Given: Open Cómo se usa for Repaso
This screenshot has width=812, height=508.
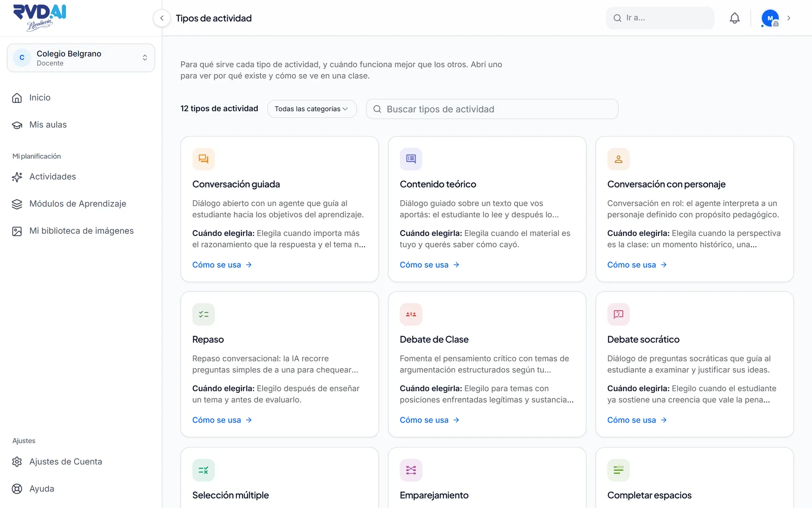Looking at the screenshot, I should (x=222, y=420).
